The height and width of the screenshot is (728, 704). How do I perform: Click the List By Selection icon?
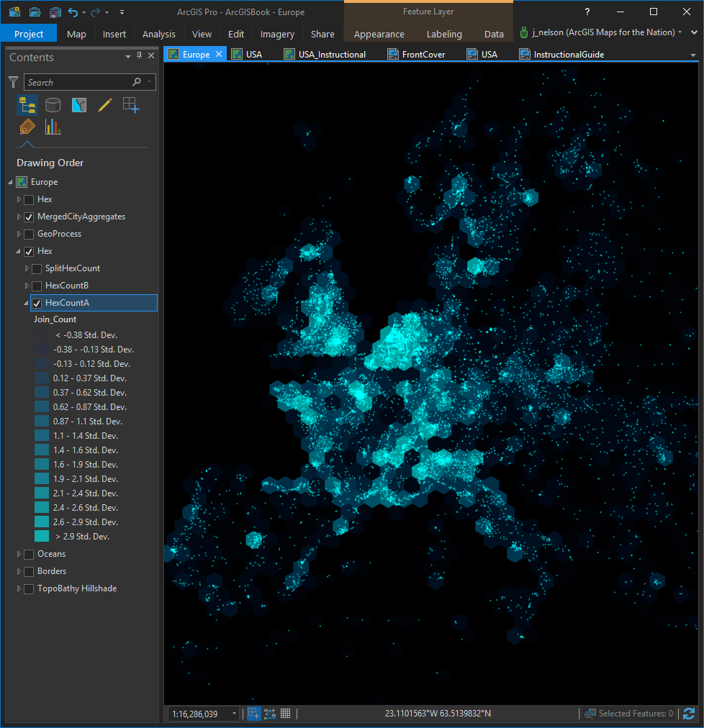tap(78, 105)
